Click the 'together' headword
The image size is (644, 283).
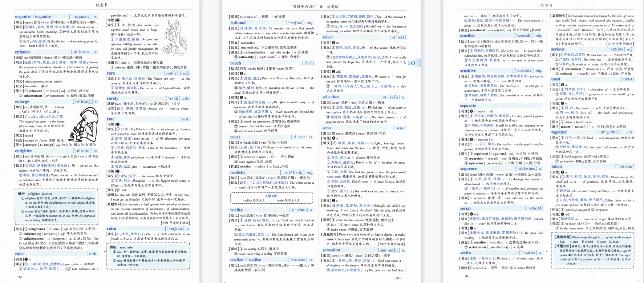559,132
